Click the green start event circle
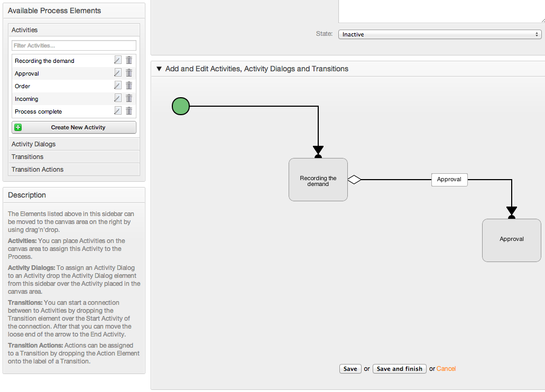This screenshot has height=392, width=545. pyautogui.click(x=181, y=106)
